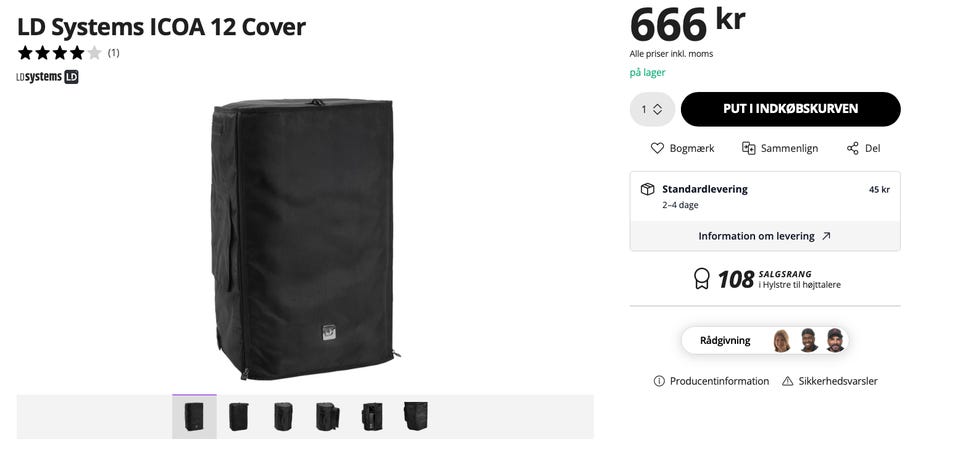Click the main speaker cover product image

305,239
